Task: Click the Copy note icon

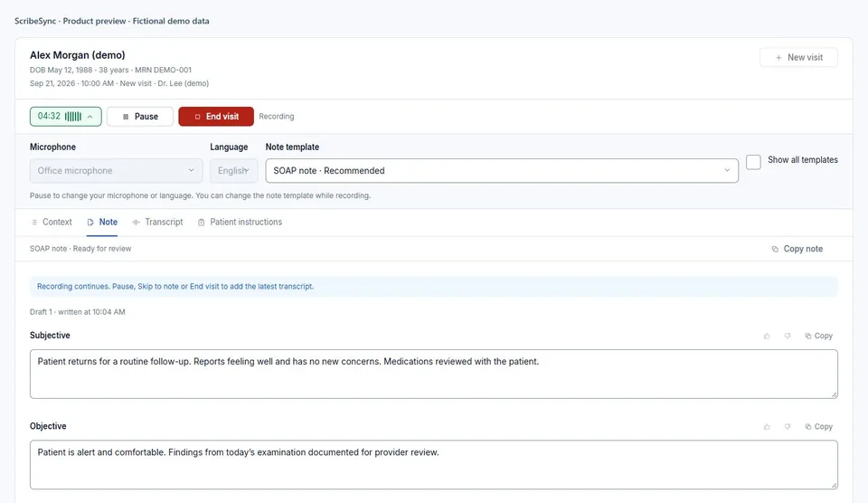Action: [775, 250]
